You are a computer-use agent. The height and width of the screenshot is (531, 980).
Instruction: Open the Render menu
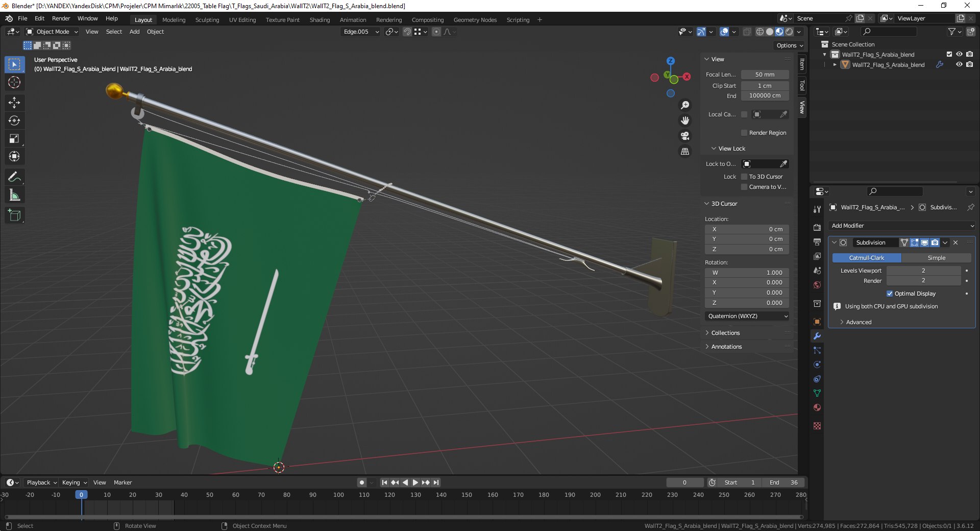click(x=61, y=18)
